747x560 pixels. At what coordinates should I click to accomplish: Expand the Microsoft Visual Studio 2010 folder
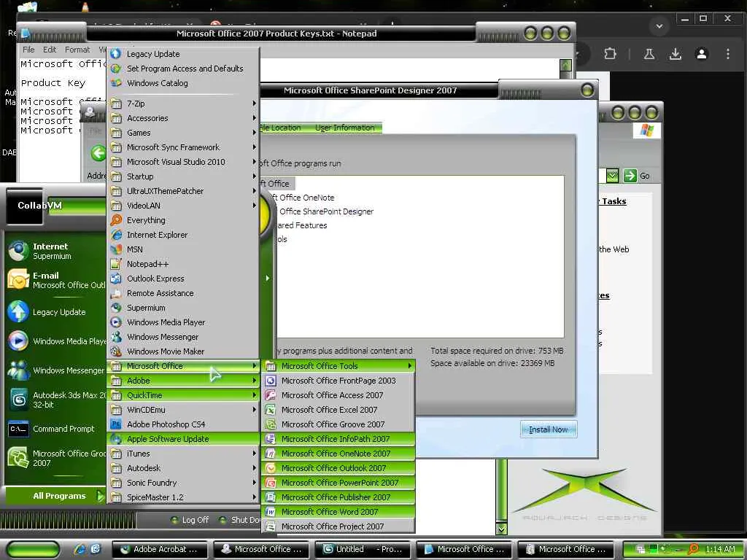[x=183, y=162]
